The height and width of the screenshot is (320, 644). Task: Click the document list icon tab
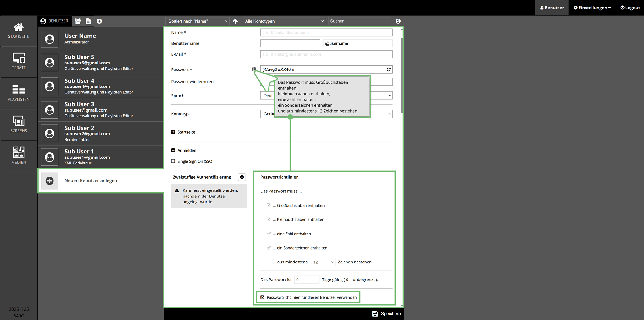(88, 21)
